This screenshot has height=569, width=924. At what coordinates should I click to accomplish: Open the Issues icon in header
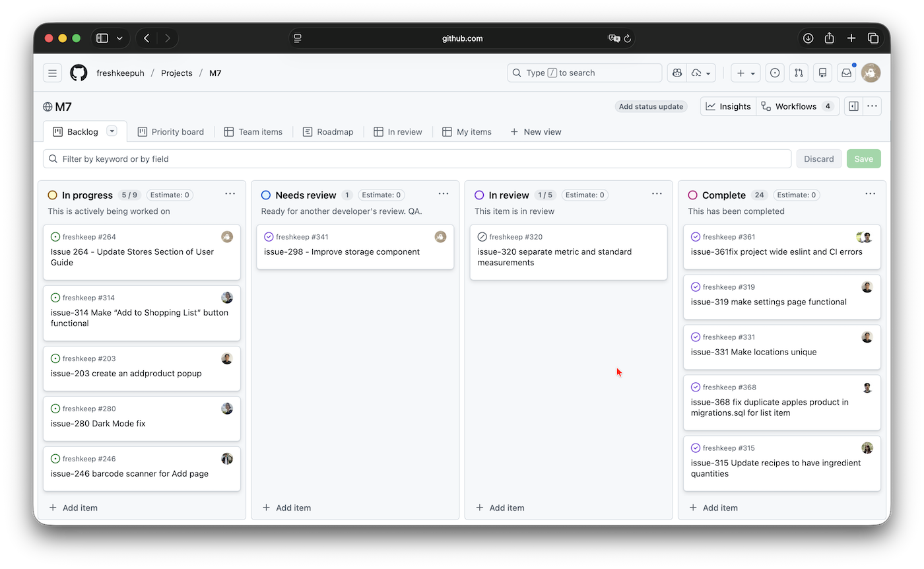click(x=775, y=73)
